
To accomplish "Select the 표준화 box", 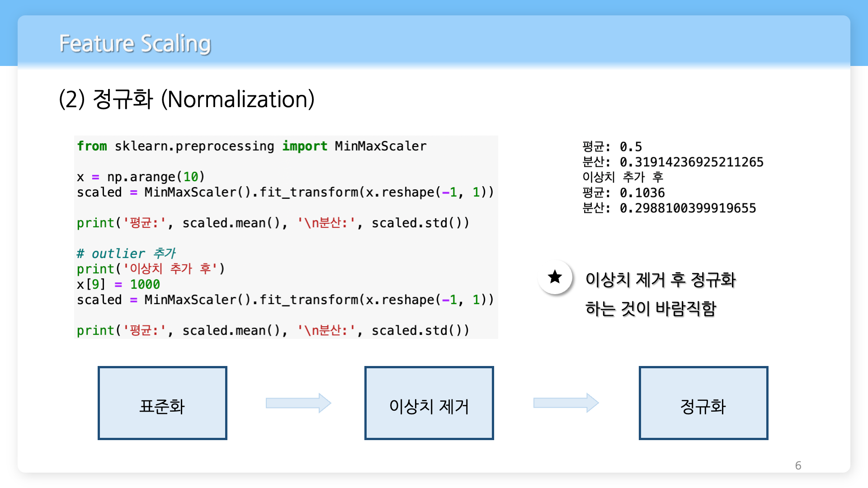I will [x=162, y=403].
